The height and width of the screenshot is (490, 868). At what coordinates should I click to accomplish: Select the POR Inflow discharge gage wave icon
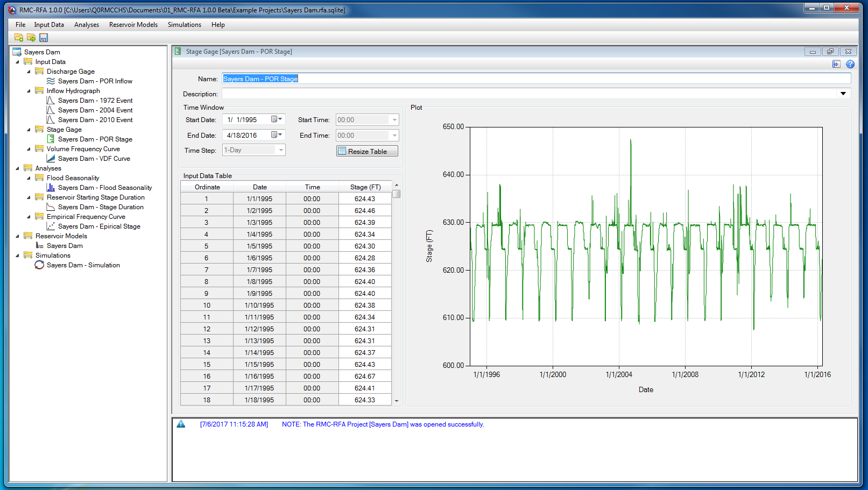click(x=51, y=81)
